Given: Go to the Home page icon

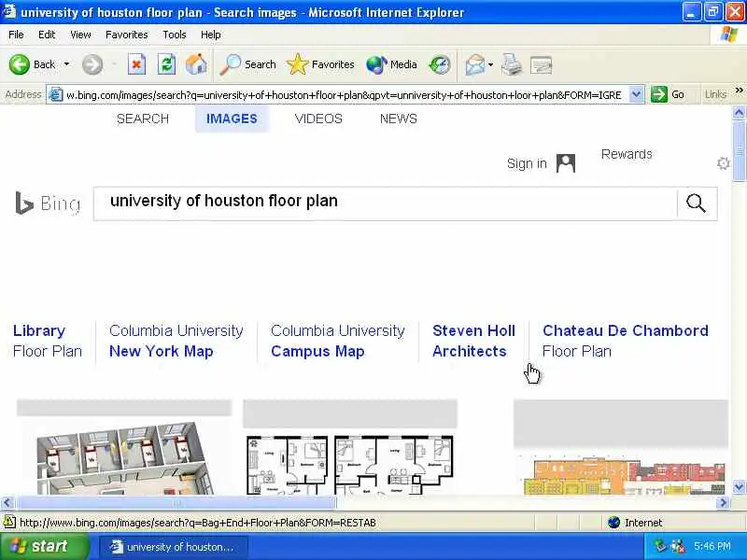Looking at the screenshot, I should 196,64.
